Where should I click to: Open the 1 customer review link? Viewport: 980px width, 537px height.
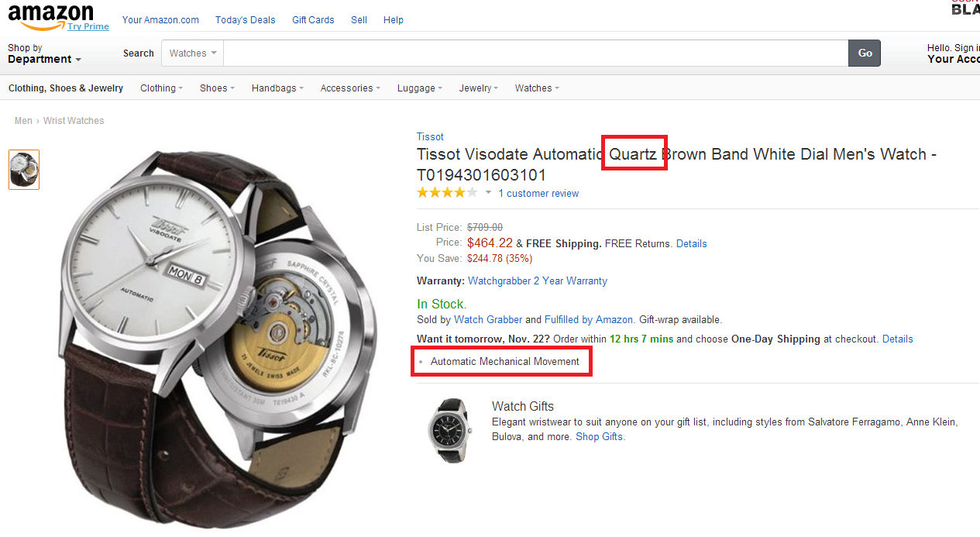[538, 194]
